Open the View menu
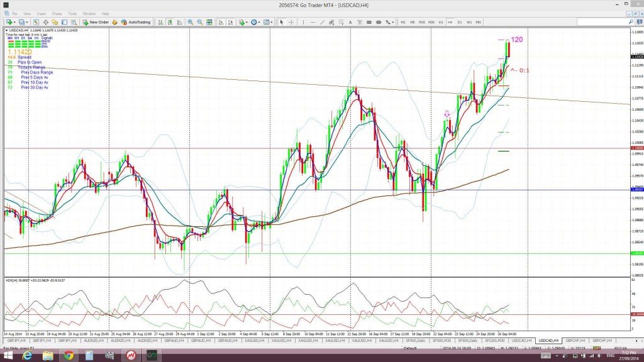 tap(27, 14)
